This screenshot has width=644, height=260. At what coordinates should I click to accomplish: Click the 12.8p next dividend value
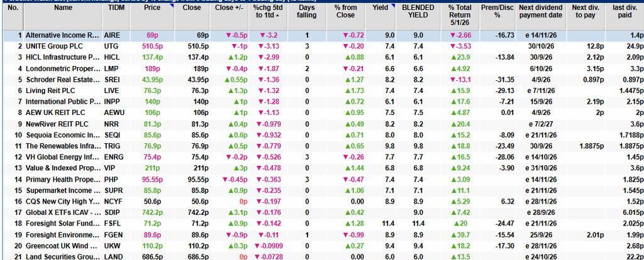(596, 46)
